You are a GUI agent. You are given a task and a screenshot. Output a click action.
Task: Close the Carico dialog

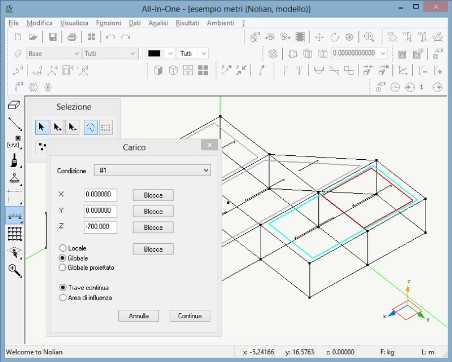pos(210,145)
